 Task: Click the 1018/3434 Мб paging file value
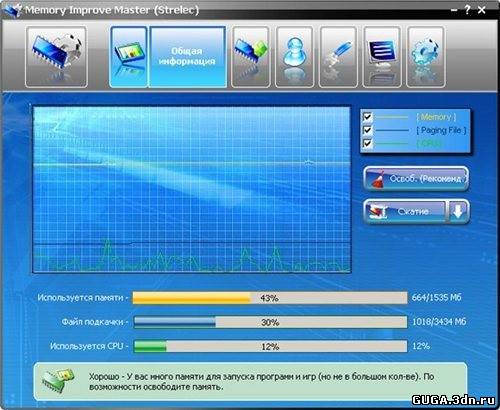(439, 322)
